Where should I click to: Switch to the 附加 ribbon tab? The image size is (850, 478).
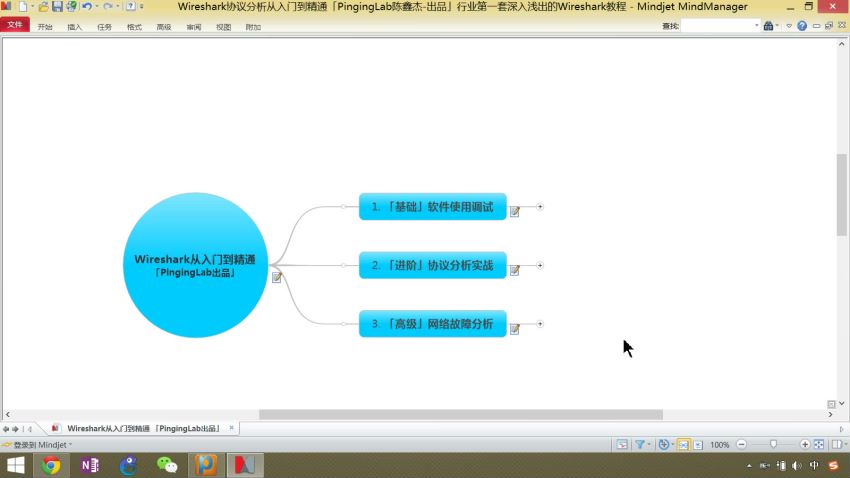click(x=253, y=27)
